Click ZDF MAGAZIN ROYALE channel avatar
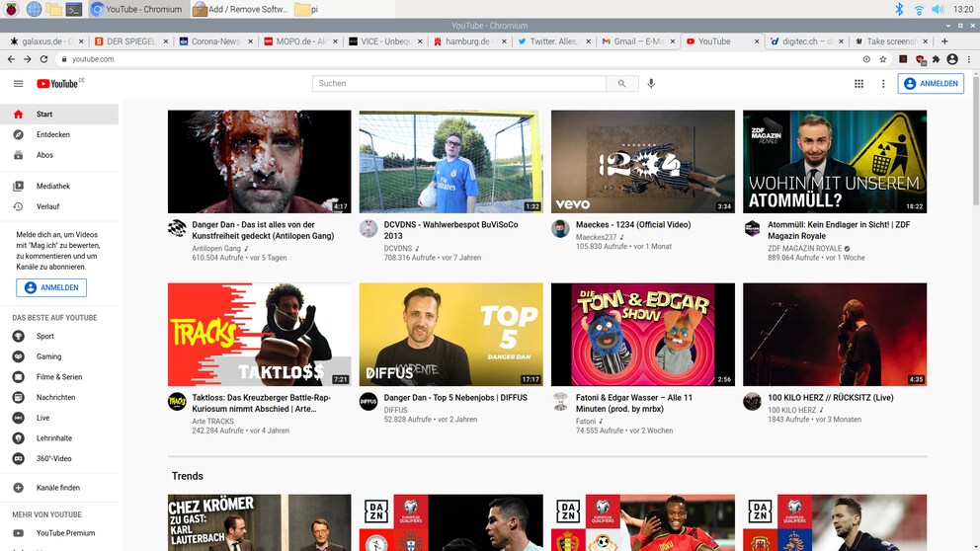The image size is (980, 551). 752,229
